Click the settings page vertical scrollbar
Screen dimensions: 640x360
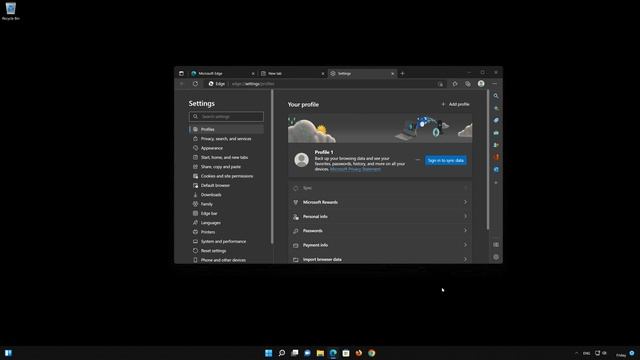[488, 160]
